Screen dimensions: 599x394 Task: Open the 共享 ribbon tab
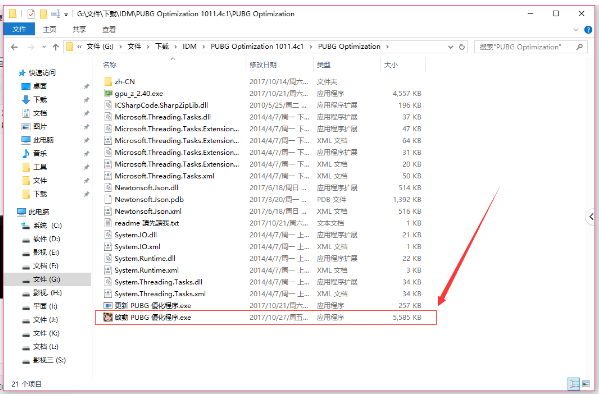[x=79, y=29]
